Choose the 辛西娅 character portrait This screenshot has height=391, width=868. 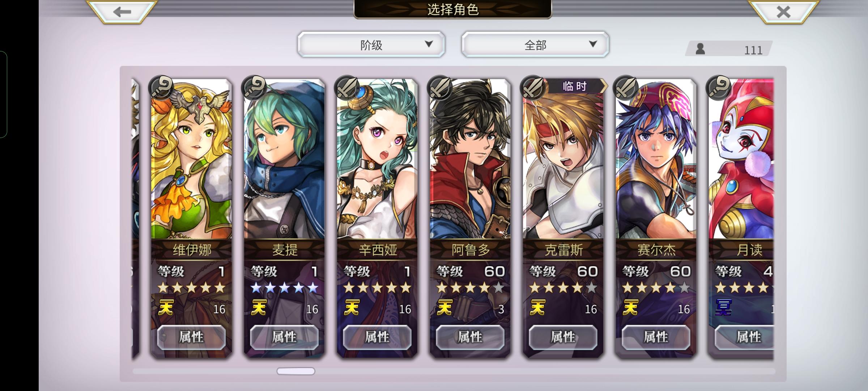[x=377, y=159]
